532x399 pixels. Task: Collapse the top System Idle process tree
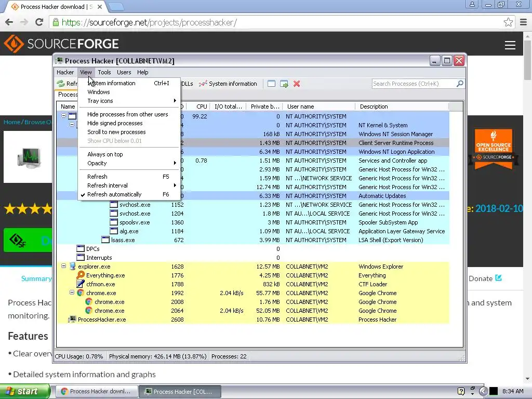click(x=63, y=116)
